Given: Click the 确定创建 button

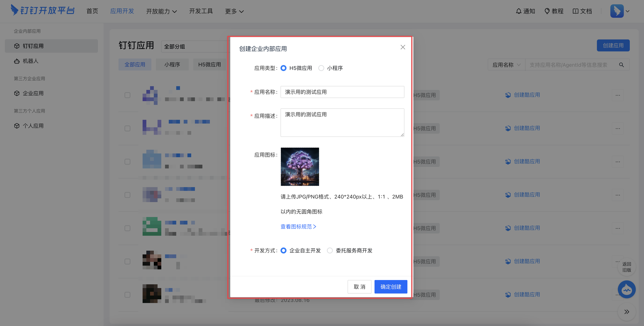Looking at the screenshot, I should point(391,287).
